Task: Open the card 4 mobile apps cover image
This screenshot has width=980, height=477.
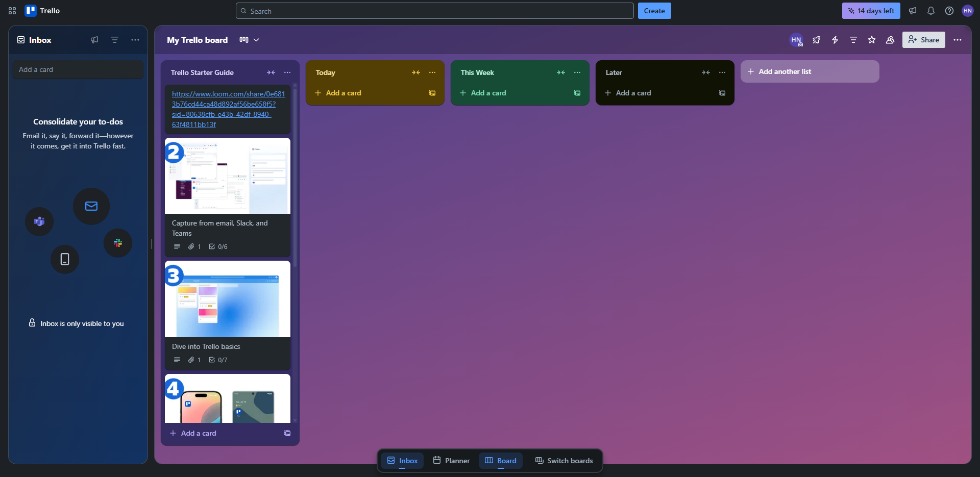Action: 228,398
